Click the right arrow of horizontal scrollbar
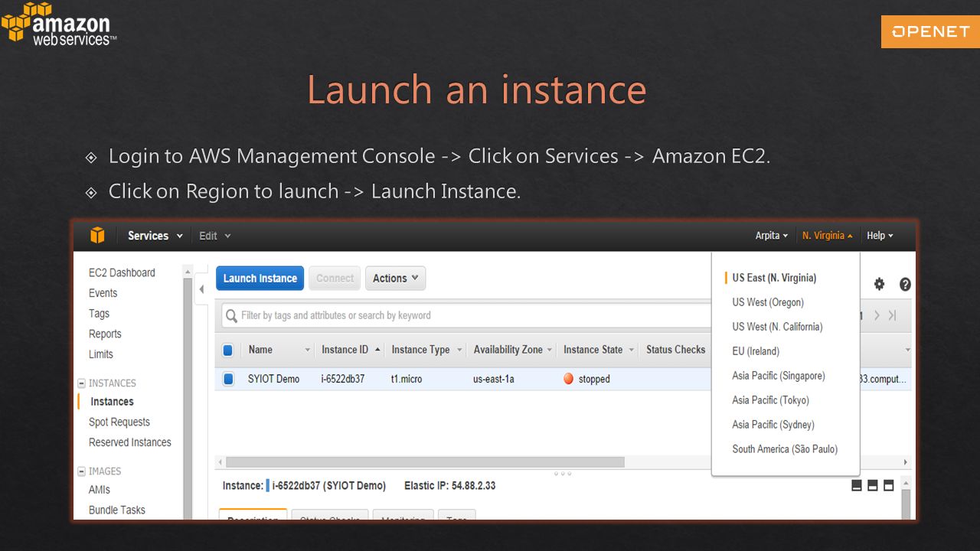 [905, 462]
